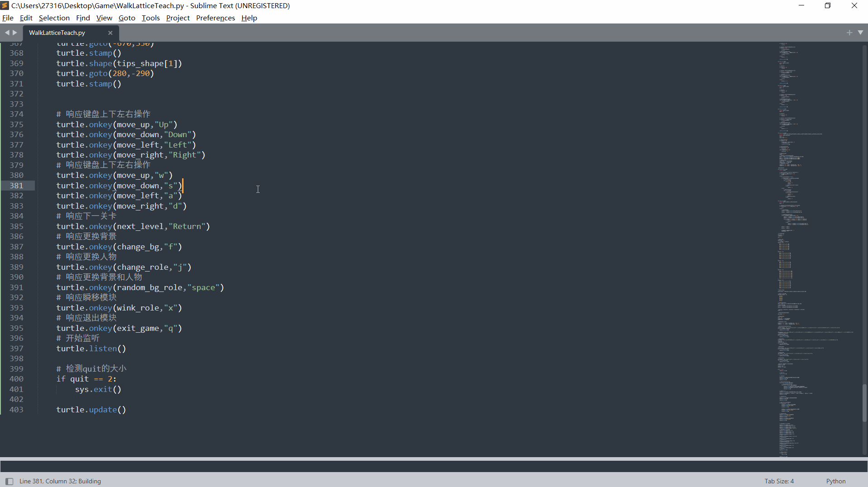Minimize the Sublime Text window
Image resolution: width=868 pixels, height=487 pixels.
tap(801, 5)
